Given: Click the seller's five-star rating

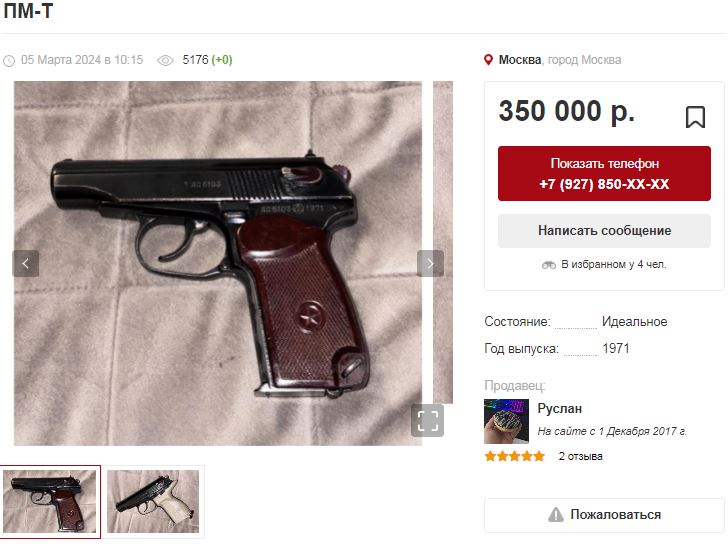Looking at the screenshot, I should [x=514, y=456].
